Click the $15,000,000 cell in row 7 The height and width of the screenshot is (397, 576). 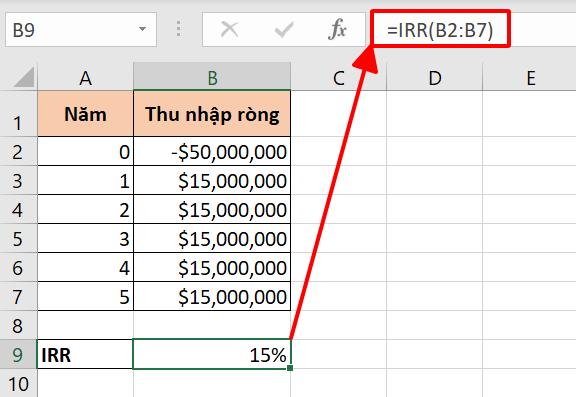coord(212,296)
